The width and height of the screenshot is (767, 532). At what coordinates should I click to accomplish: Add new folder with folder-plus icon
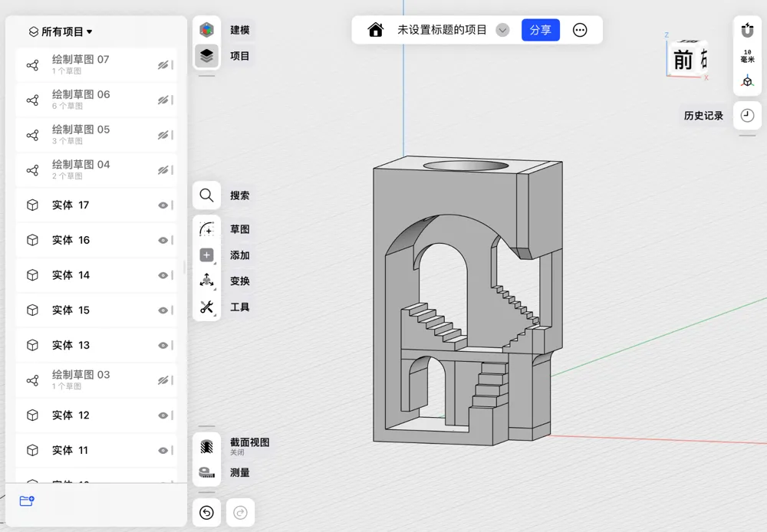pos(26,501)
